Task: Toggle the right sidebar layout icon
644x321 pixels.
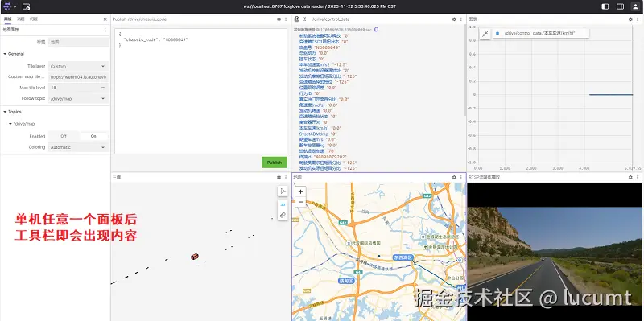Action: [x=620, y=6]
